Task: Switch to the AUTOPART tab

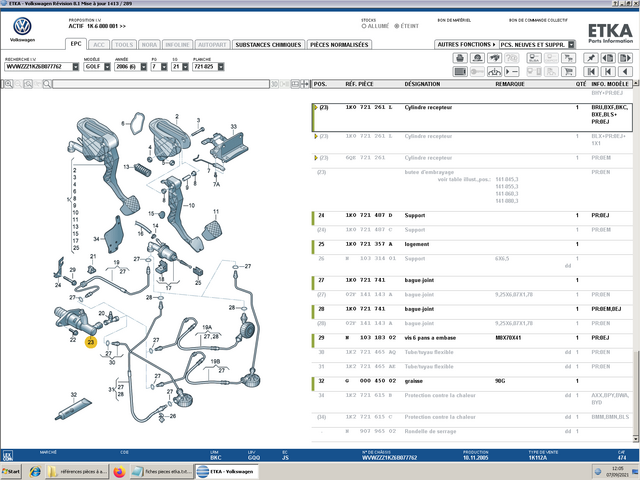Action: click(212, 44)
